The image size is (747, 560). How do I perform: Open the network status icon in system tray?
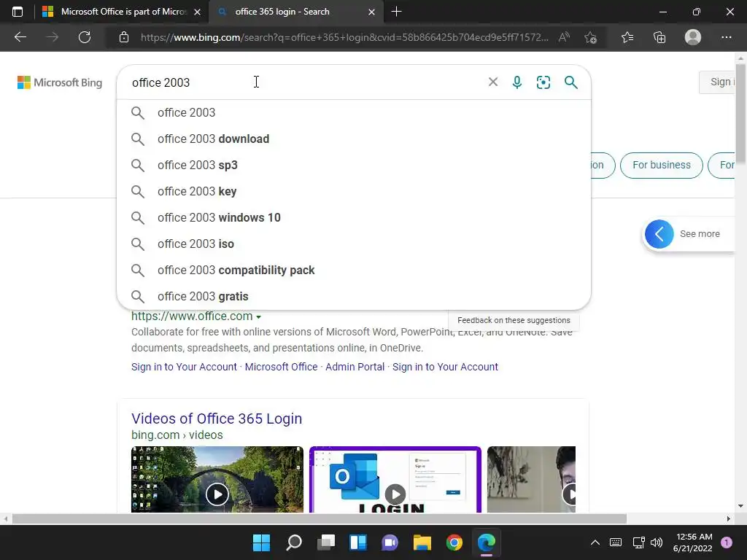point(638,542)
